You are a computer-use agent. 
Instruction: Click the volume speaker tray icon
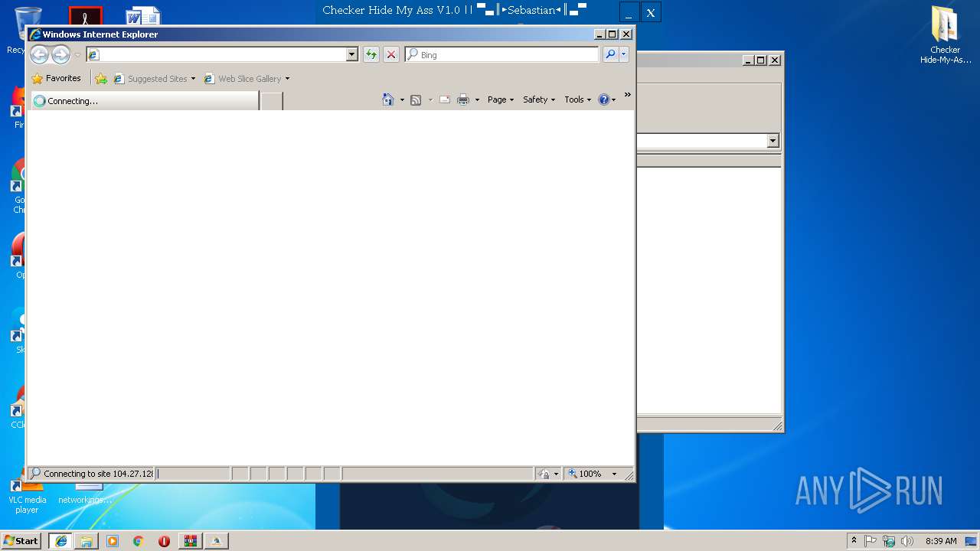click(x=907, y=540)
